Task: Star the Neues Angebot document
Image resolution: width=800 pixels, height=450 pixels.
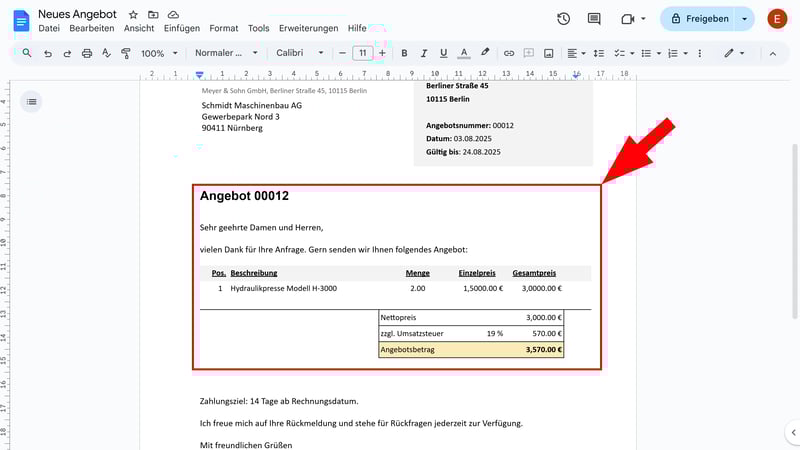Action: 133,15
